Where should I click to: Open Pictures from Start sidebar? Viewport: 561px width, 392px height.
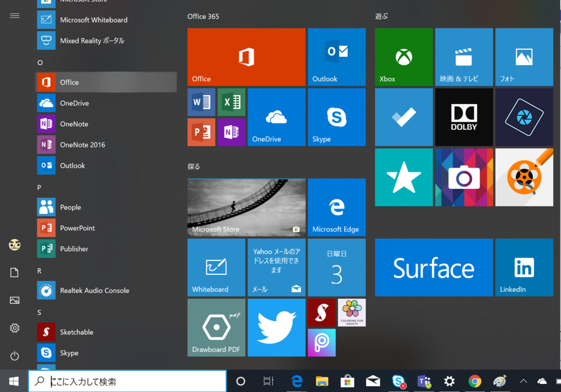point(14,300)
